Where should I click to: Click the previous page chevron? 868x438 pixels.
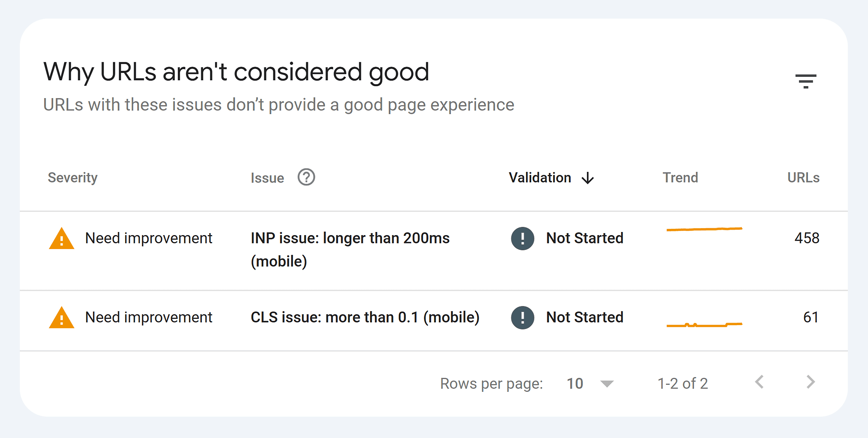[760, 382]
